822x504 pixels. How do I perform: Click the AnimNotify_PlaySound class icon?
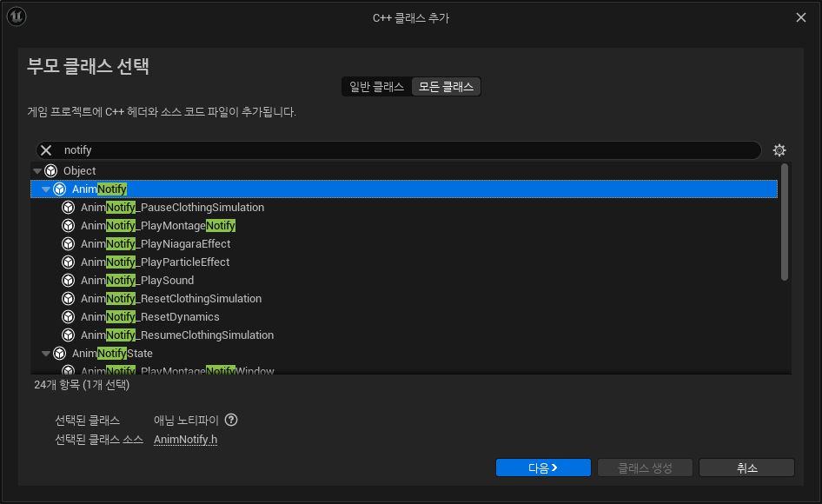69,281
